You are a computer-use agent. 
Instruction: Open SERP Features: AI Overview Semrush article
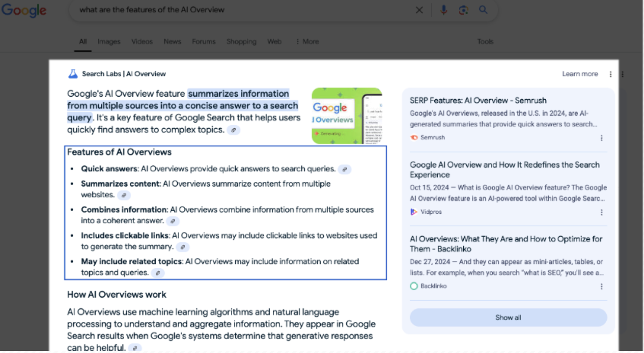pyautogui.click(x=478, y=101)
